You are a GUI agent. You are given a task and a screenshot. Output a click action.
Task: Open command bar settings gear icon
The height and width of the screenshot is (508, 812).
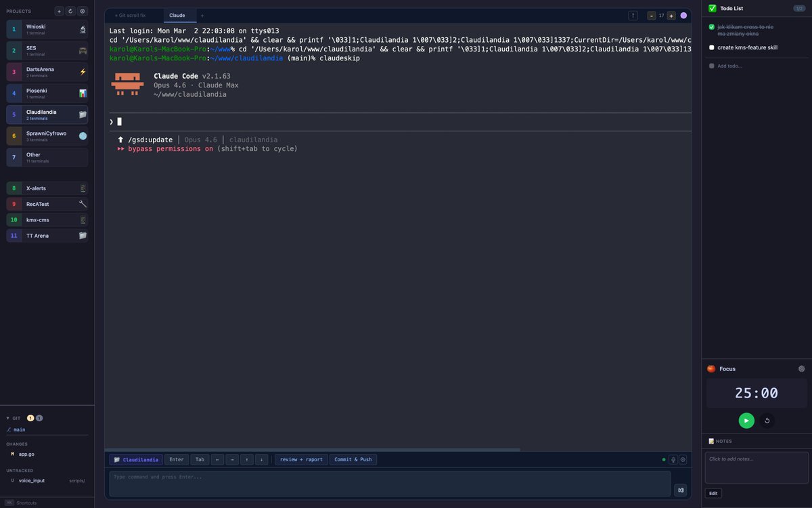[x=683, y=459]
